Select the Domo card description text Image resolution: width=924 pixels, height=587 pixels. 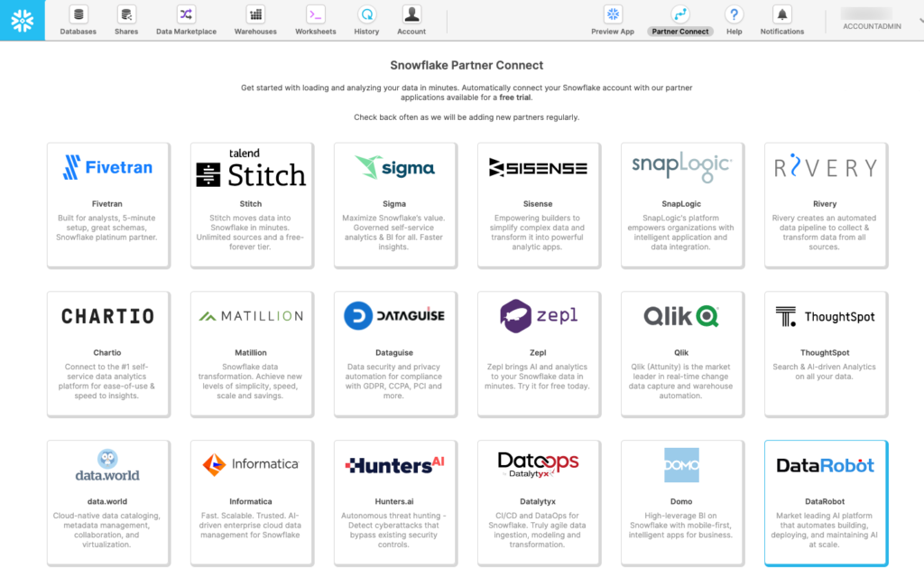point(680,525)
